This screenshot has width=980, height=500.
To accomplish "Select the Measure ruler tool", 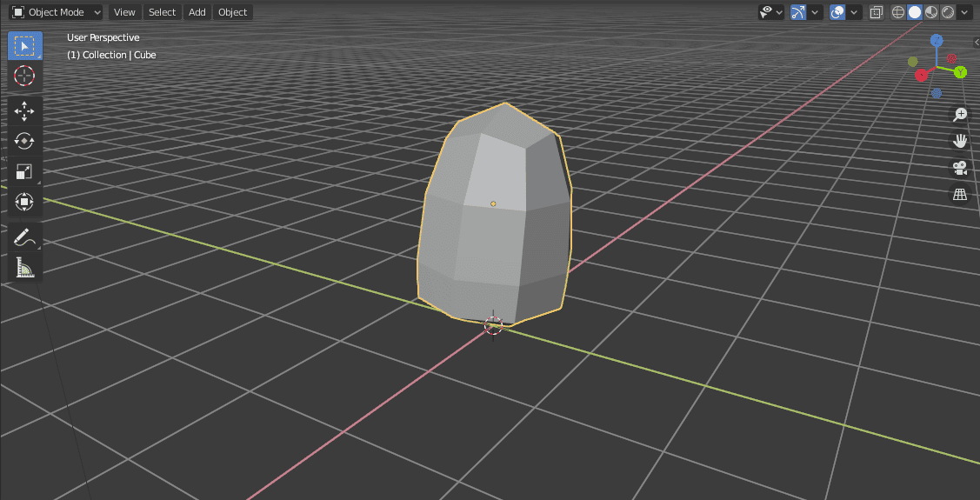I will tap(24, 268).
